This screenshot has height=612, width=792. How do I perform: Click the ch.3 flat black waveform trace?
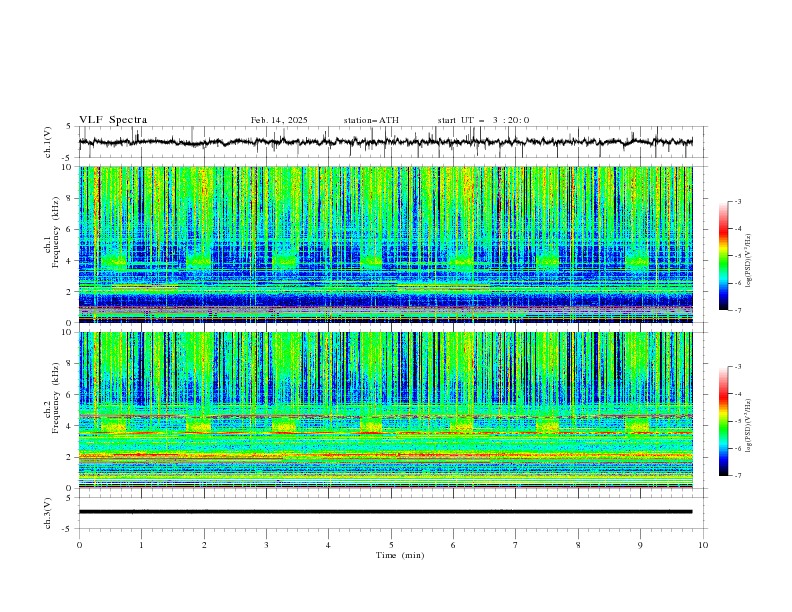pos(386,512)
